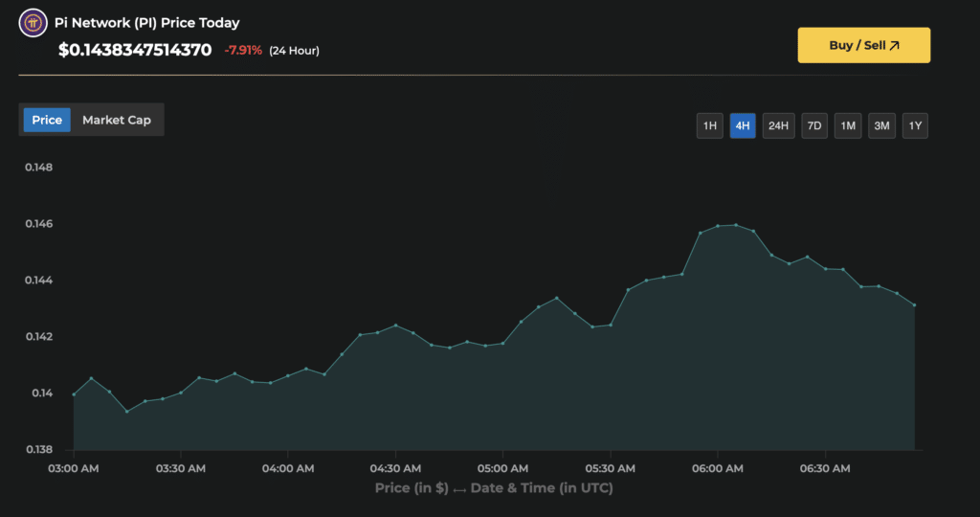Viewport: 980px width, 517px height.
Task: Click the 04:30 AM x-axis label
Action: [x=395, y=468]
